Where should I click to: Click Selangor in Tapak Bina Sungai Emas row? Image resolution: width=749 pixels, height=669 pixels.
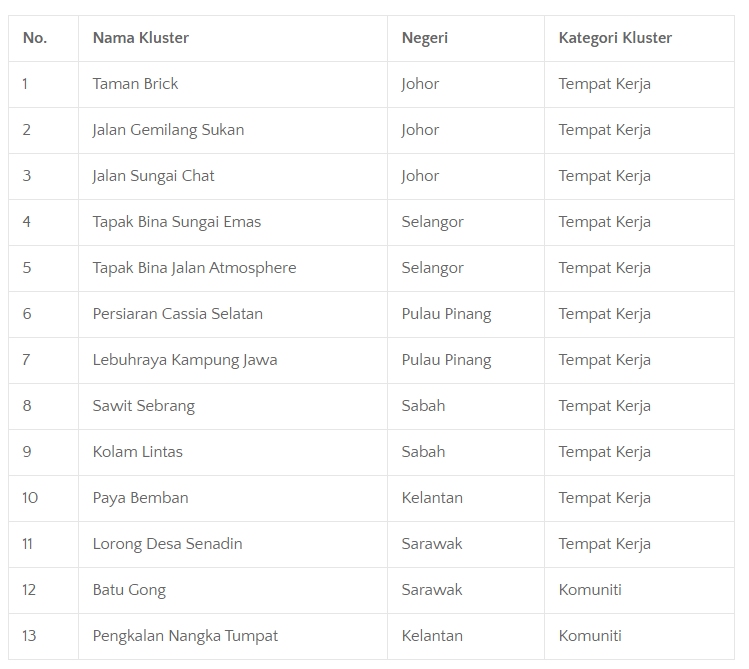pos(432,222)
